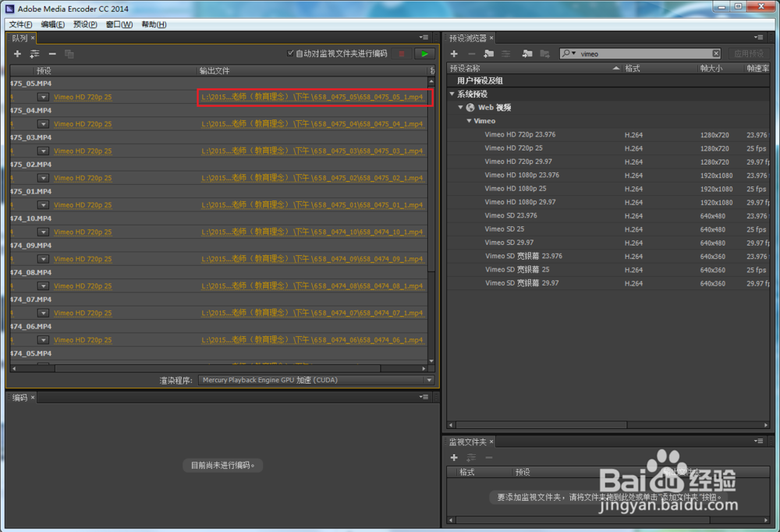Collapse the 系统预设 tree group
The image size is (780, 532).
(452, 94)
